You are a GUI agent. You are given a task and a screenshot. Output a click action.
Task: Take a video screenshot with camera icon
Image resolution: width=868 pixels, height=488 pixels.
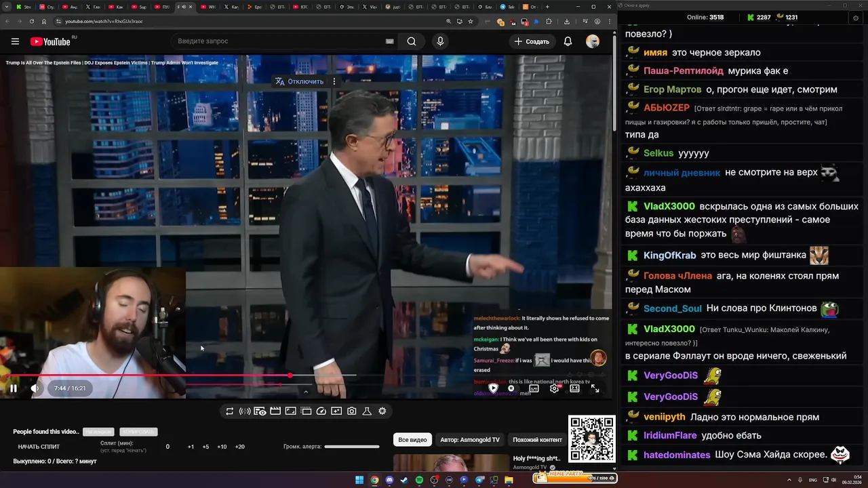pos(352,411)
